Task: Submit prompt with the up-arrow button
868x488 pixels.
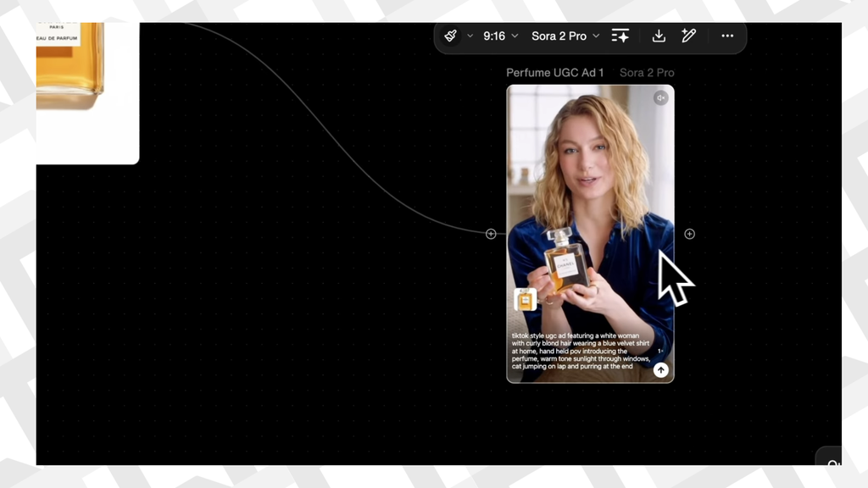Action: click(x=661, y=370)
